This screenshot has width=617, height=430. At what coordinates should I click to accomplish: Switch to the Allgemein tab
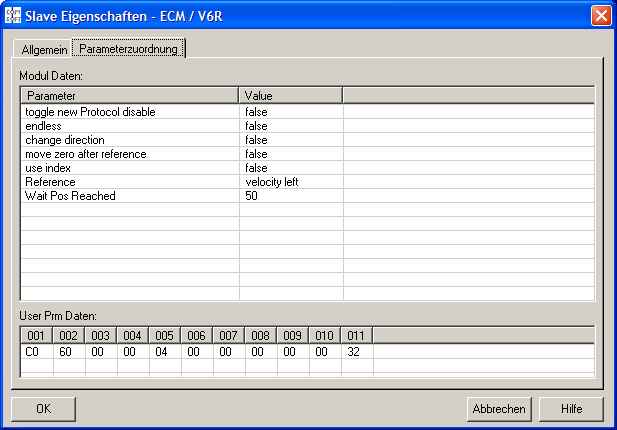44,50
